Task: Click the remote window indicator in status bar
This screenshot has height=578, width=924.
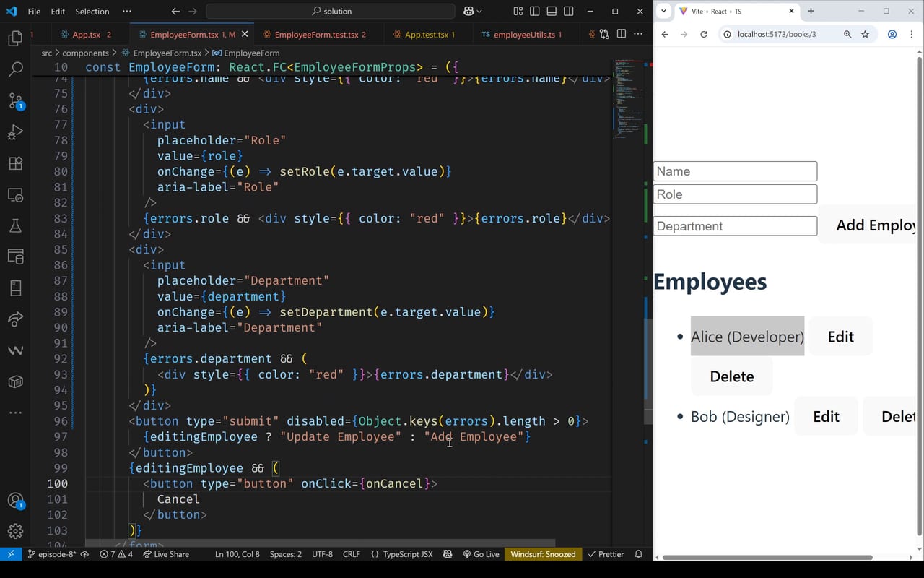Action: 11,554
